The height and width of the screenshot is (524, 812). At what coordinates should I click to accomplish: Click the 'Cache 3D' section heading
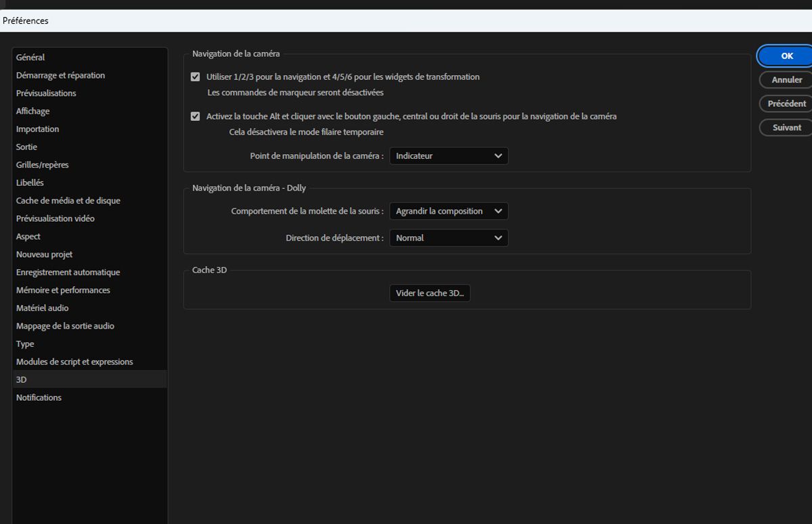(x=209, y=270)
